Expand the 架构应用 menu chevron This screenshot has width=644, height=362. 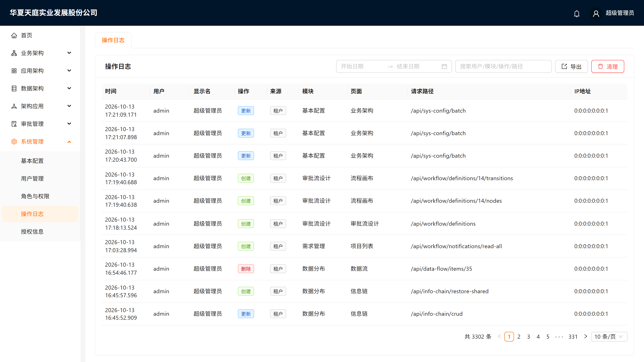click(69, 106)
